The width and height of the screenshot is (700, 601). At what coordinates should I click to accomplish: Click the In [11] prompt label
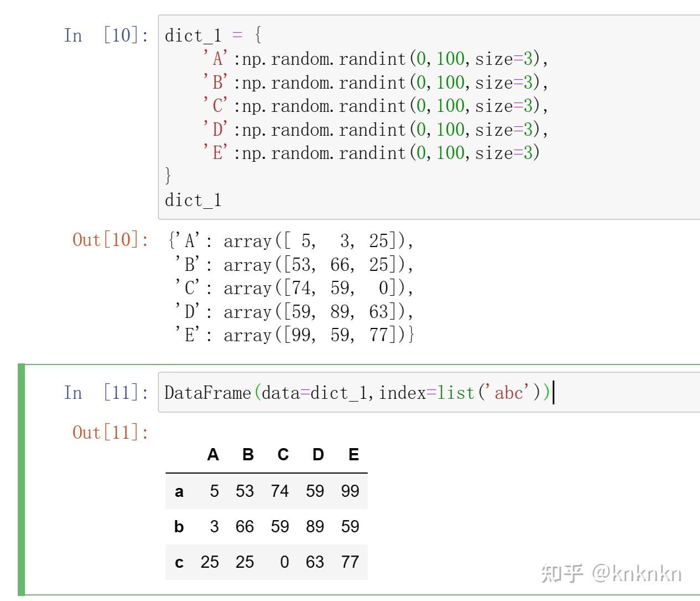[x=106, y=393]
